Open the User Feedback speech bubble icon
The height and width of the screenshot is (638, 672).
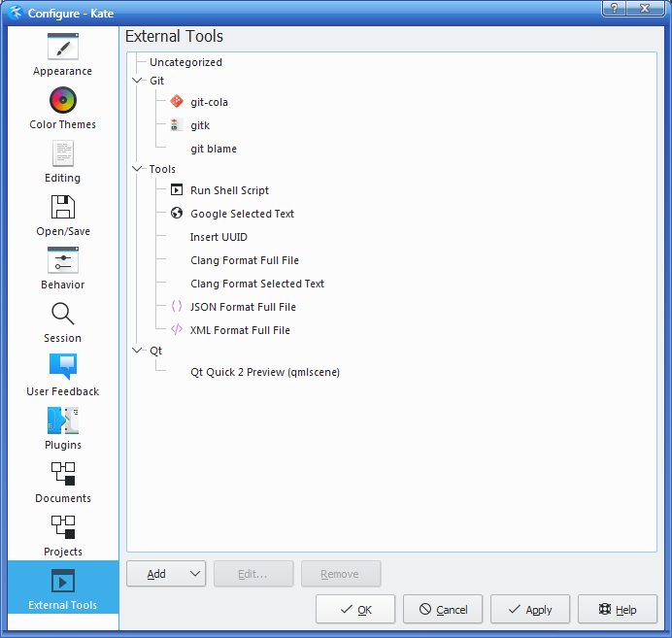(63, 366)
